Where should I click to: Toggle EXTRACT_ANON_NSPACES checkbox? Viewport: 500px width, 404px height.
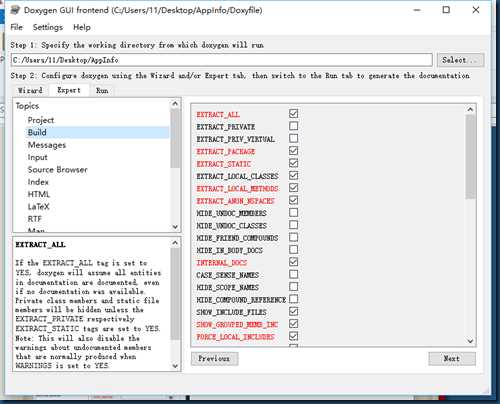pyautogui.click(x=293, y=200)
